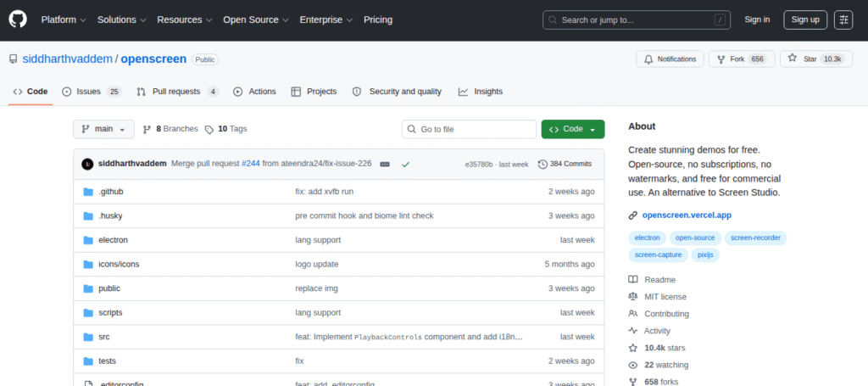Switch to the Pull requests tab

coord(177,92)
